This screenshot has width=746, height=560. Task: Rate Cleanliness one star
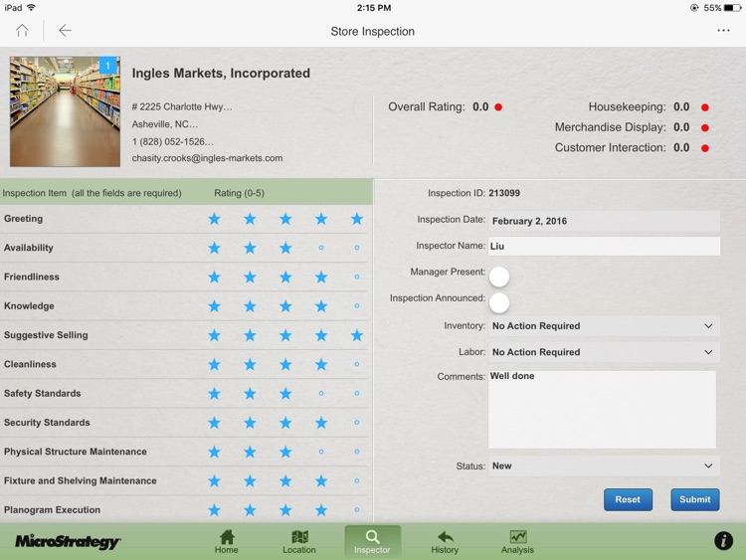point(215,364)
